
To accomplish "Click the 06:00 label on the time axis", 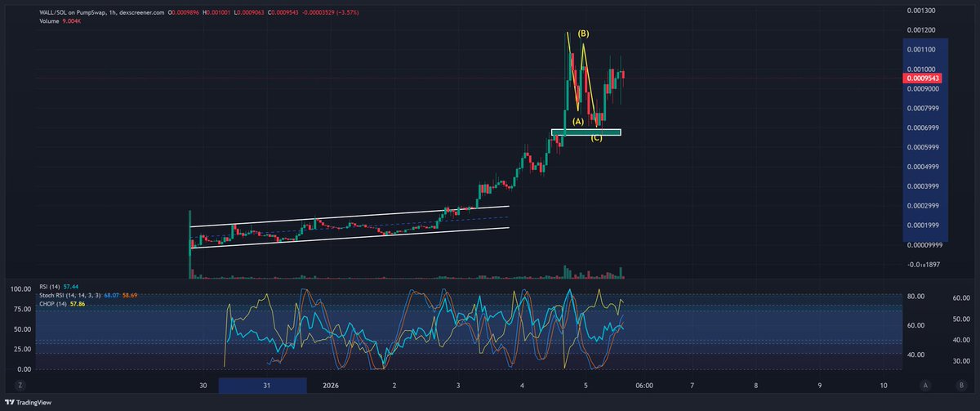I will (644, 385).
